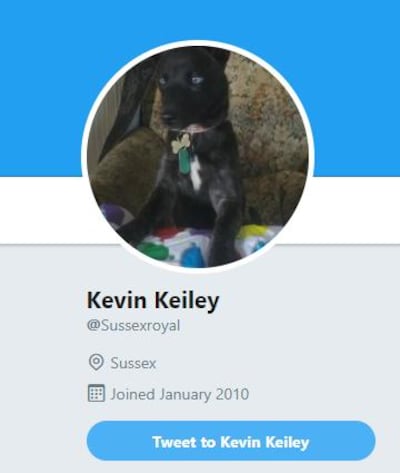Screen dimensions: 400x473
Task: Open the dog profile picture
Action: click(x=197, y=156)
